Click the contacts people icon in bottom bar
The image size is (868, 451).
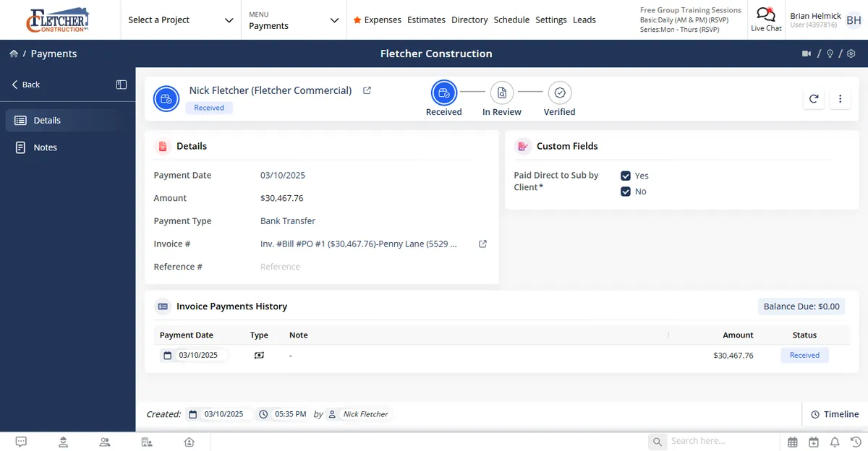(x=105, y=442)
